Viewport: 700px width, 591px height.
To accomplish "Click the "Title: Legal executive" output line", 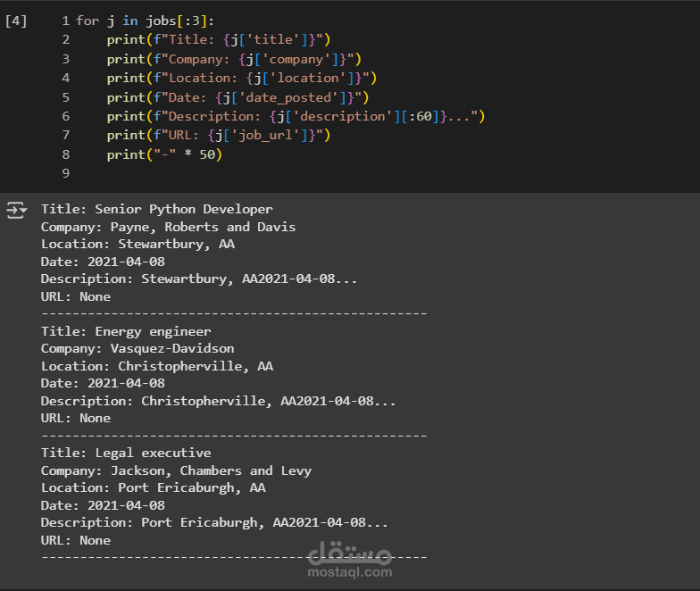I will [x=126, y=453].
